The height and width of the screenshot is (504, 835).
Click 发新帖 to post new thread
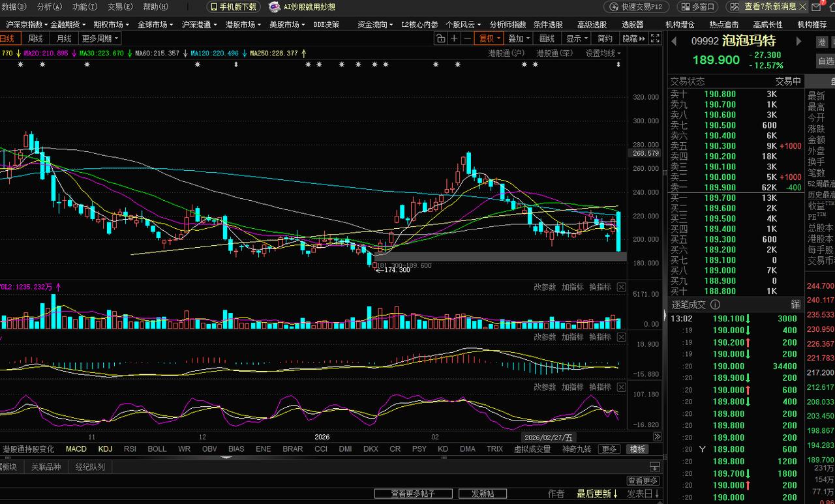click(x=483, y=494)
